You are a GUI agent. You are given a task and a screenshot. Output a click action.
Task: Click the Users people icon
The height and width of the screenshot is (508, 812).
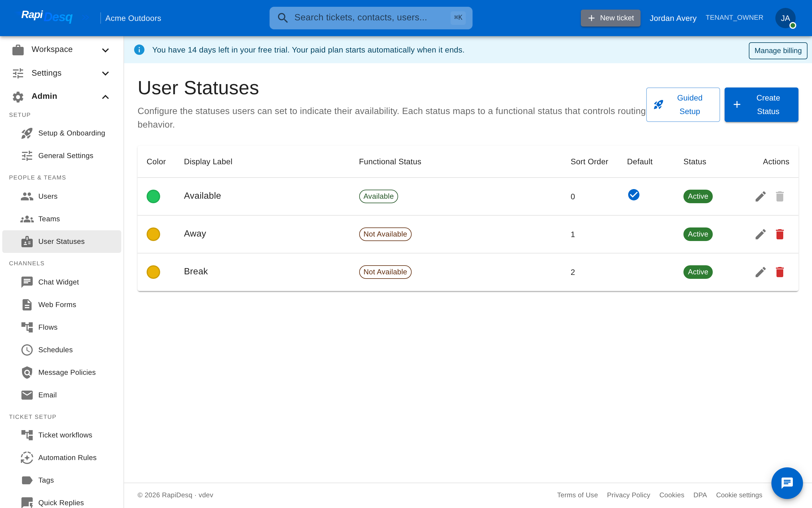pos(27,196)
